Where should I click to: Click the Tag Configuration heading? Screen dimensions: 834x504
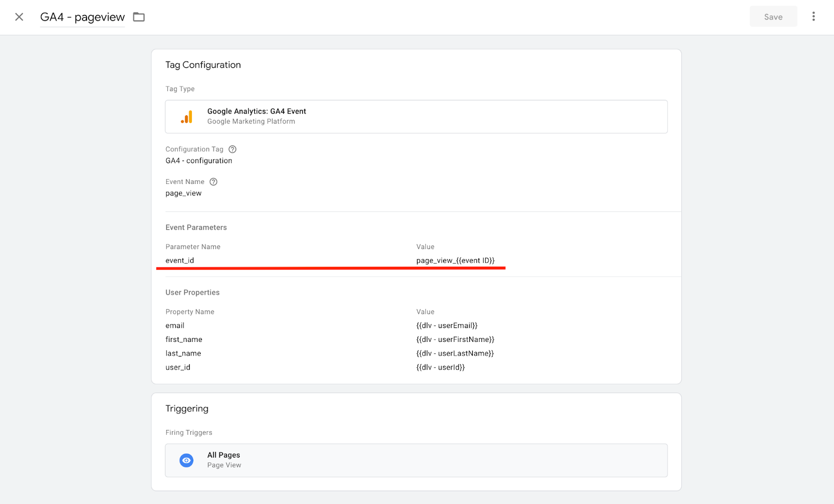203,65
